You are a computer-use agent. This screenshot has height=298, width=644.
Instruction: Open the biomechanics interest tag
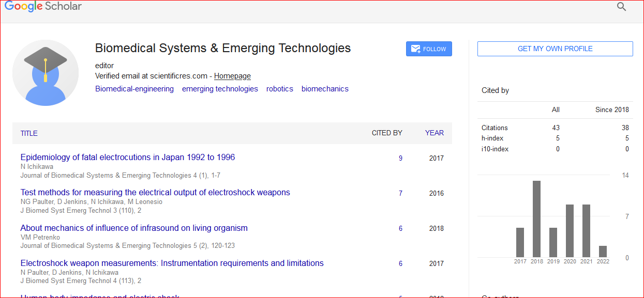click(x=325, y=89)
